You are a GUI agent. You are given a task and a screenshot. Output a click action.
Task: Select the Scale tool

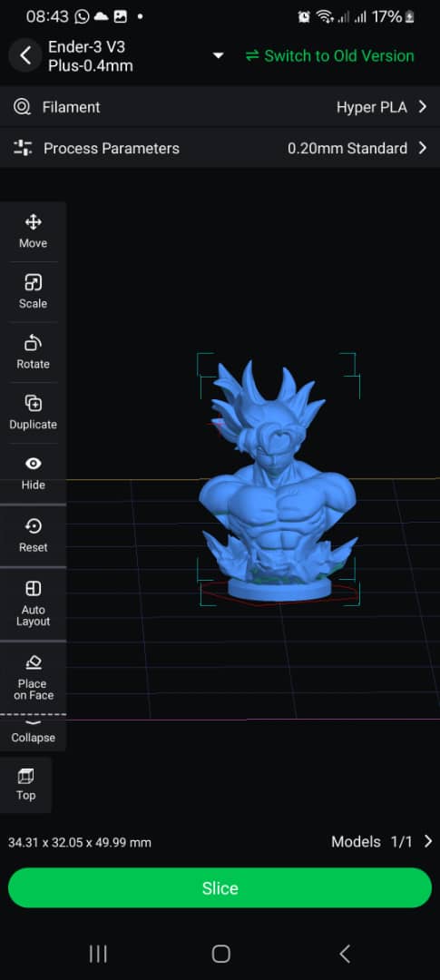click(34, 292)
